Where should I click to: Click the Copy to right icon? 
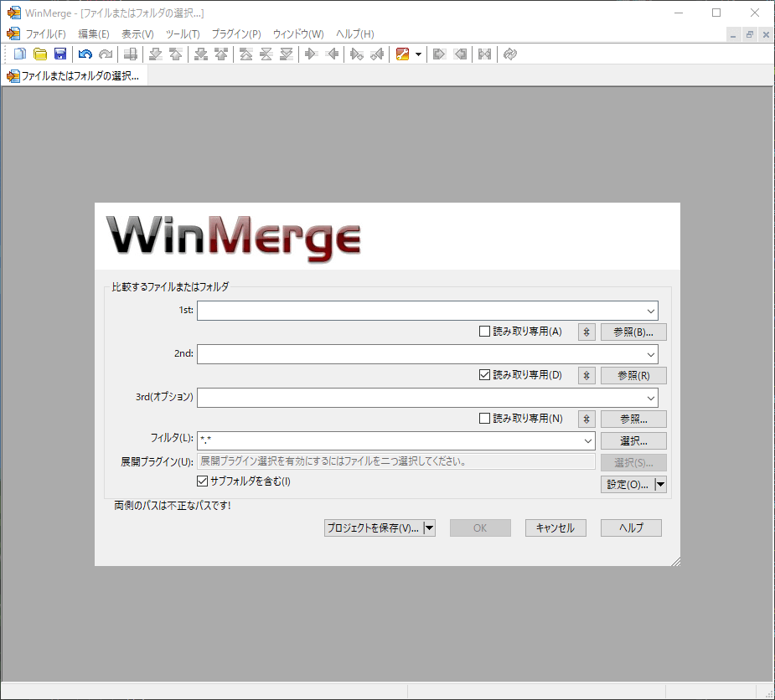[311, 54]
